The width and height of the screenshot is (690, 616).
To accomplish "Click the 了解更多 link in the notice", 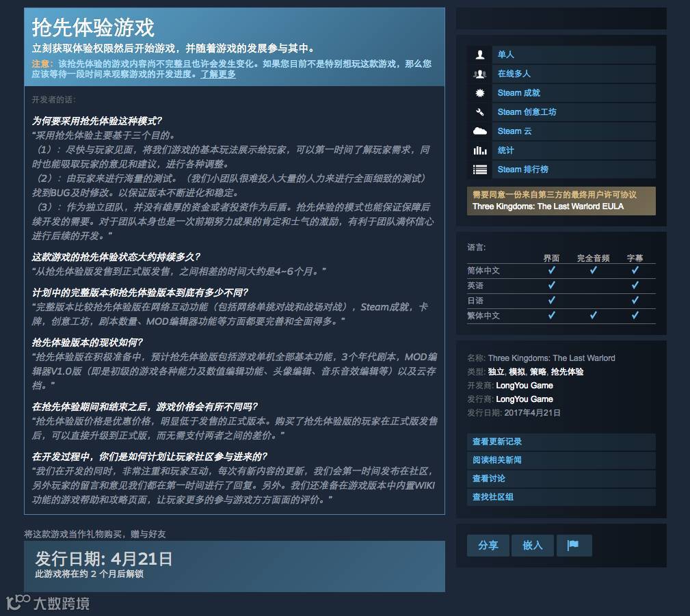I will [x=218, y=74].
